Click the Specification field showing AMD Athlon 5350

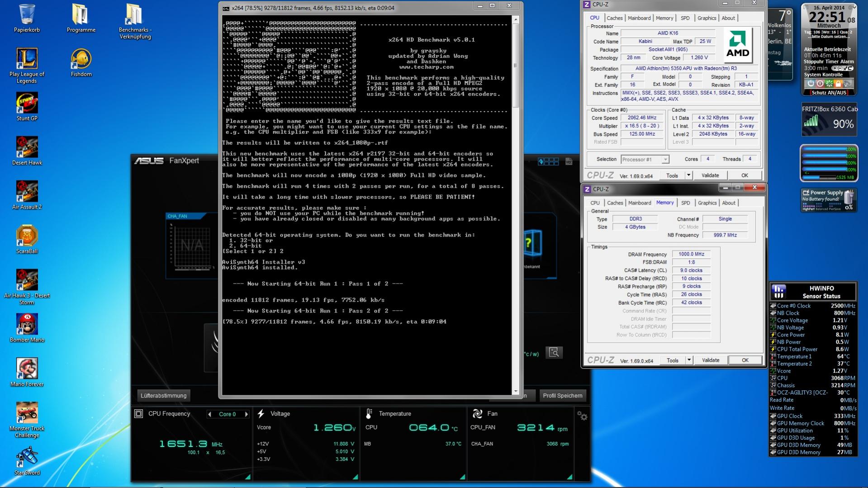tap(689, 69)
